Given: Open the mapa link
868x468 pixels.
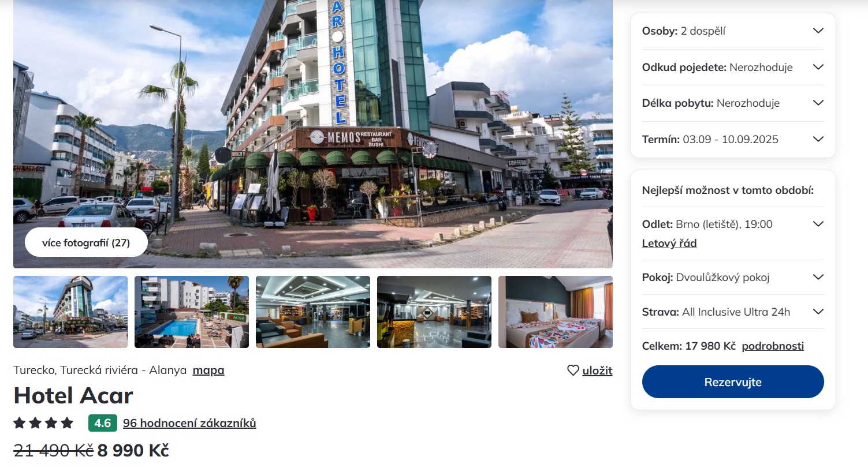Looking at the screenshot, I should click(208, 370).
